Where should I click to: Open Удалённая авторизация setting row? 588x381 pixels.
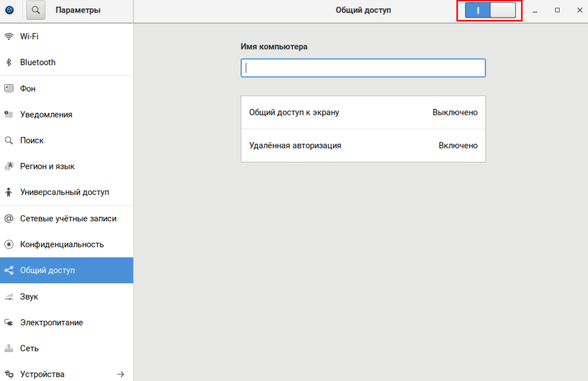point(363,146)
